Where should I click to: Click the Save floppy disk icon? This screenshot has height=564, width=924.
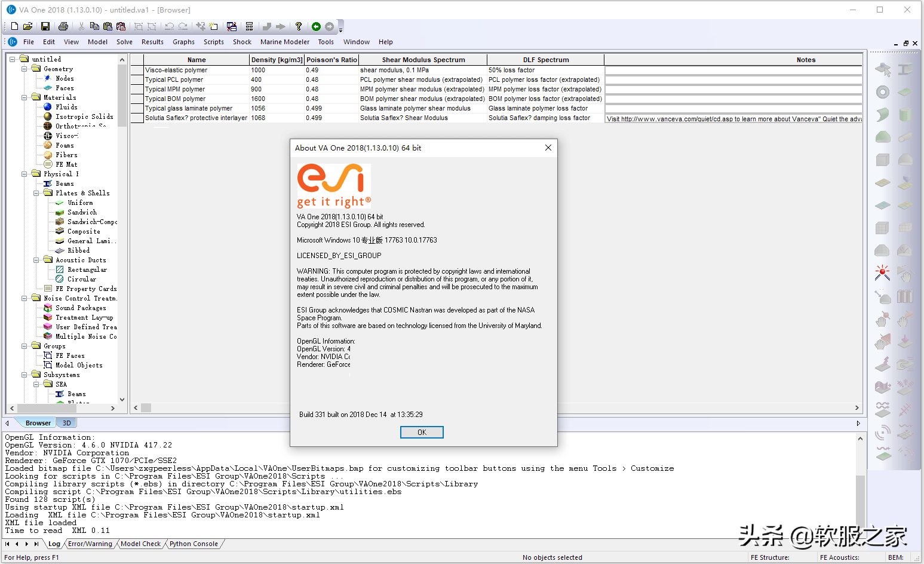point(45,26)
